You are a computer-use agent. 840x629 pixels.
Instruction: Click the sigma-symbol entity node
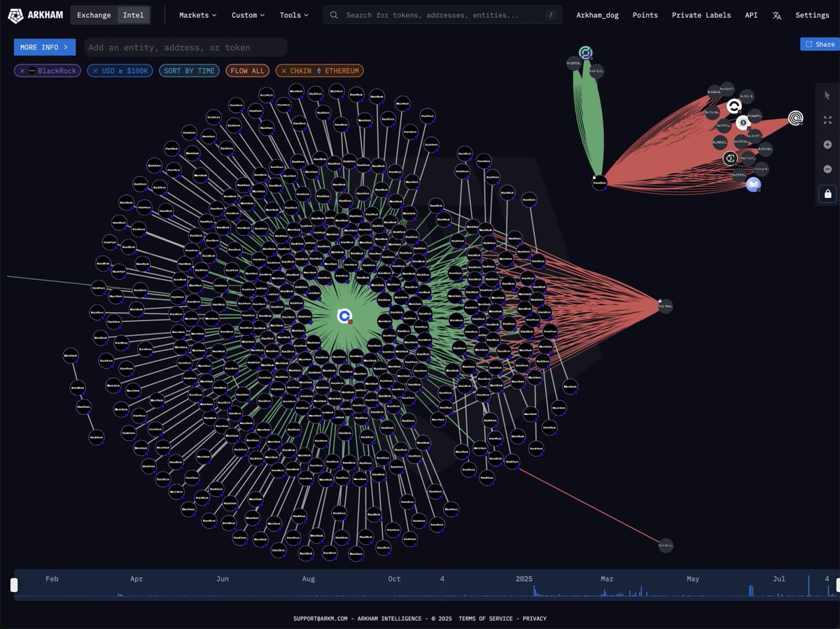point(730,159)
